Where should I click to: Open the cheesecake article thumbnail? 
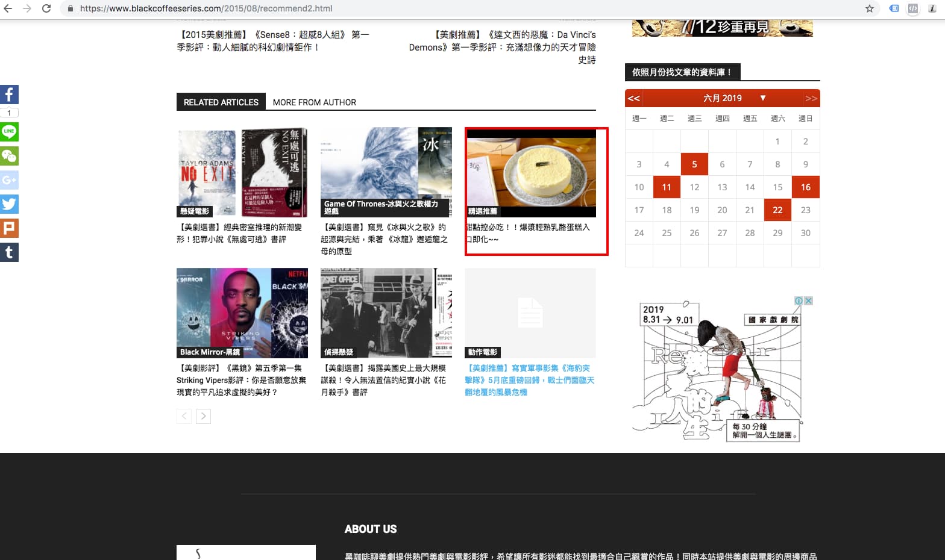[531, 173]
